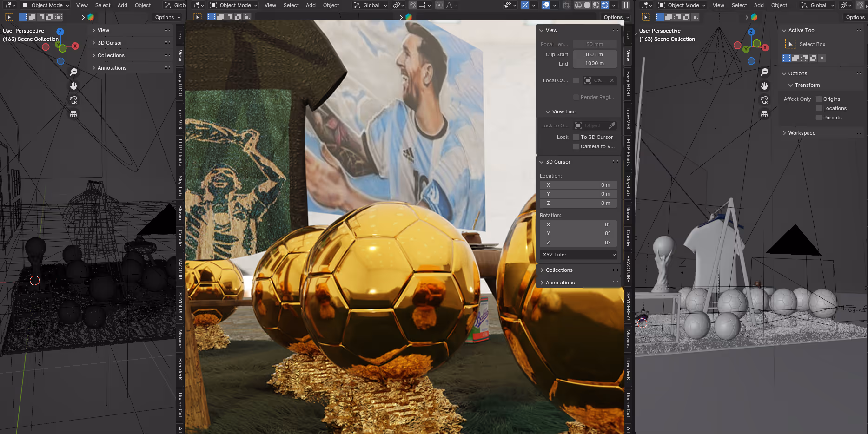The image size is (868, 434).
Task: Enable Affect Only Origins checkbox
Action: point(819,99)
